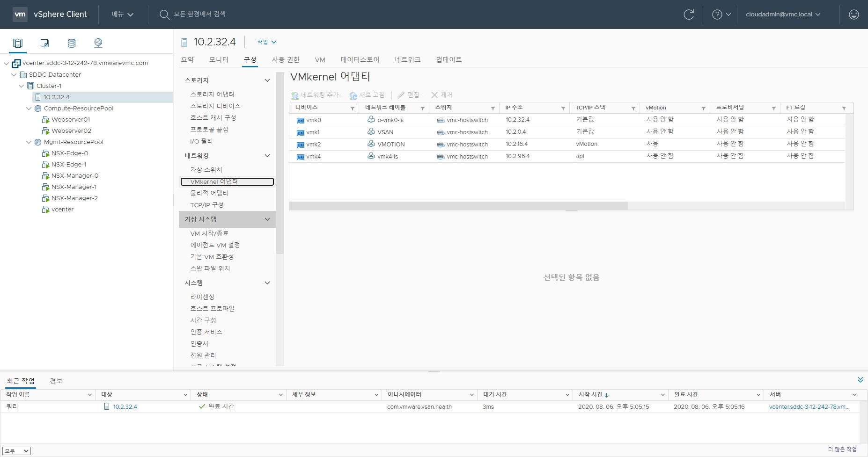Screen dimensions: 868x457
Task: Open the 작업 actions dropdown
Action: [267, 42]
